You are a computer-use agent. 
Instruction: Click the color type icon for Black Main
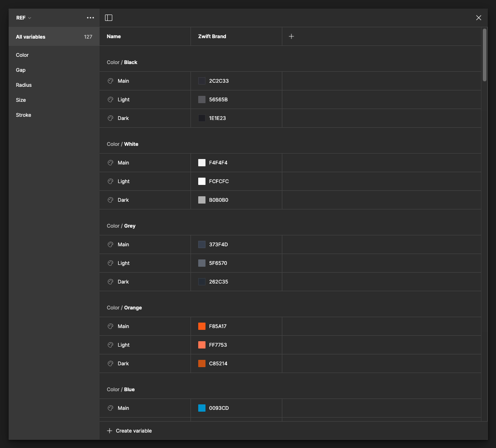pyautogui.click(x=110, y=81)
